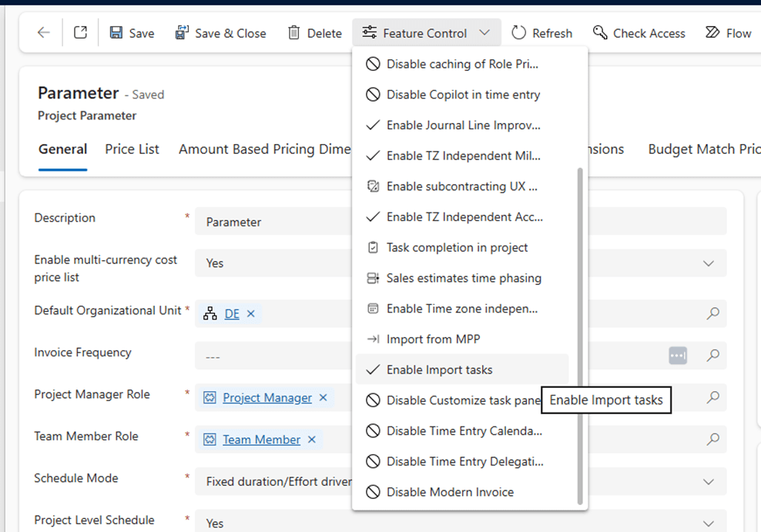Toggle Enable TZ Independent Milestones option
The height and width of the screenshot is (532, 761).
[462, 156]
